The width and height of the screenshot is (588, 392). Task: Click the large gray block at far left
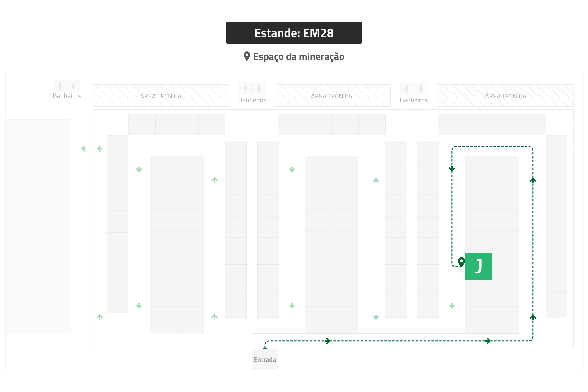[x=38, y=226]
